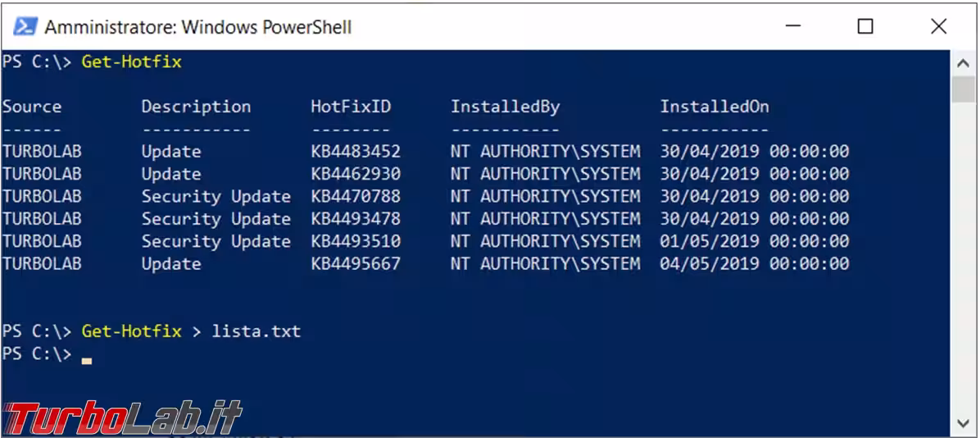The width and height of the screenshot is (980, 438).
Task: Click the InstalledOn column header
Action: click(715, 107)
